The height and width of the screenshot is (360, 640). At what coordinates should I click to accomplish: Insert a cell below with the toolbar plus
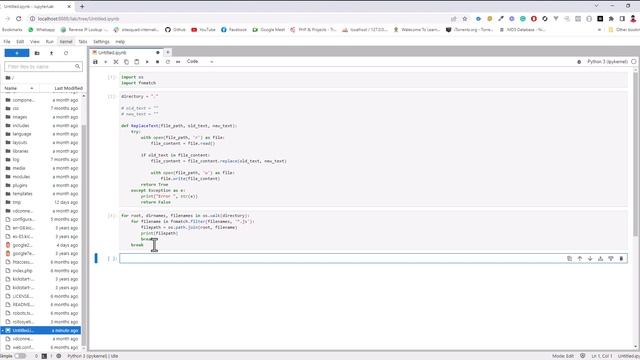click(x=105, y=62)
